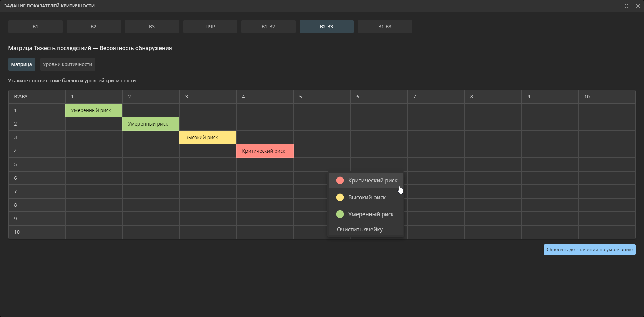Choose Умеренный риск in the context menu

point(366,214)
